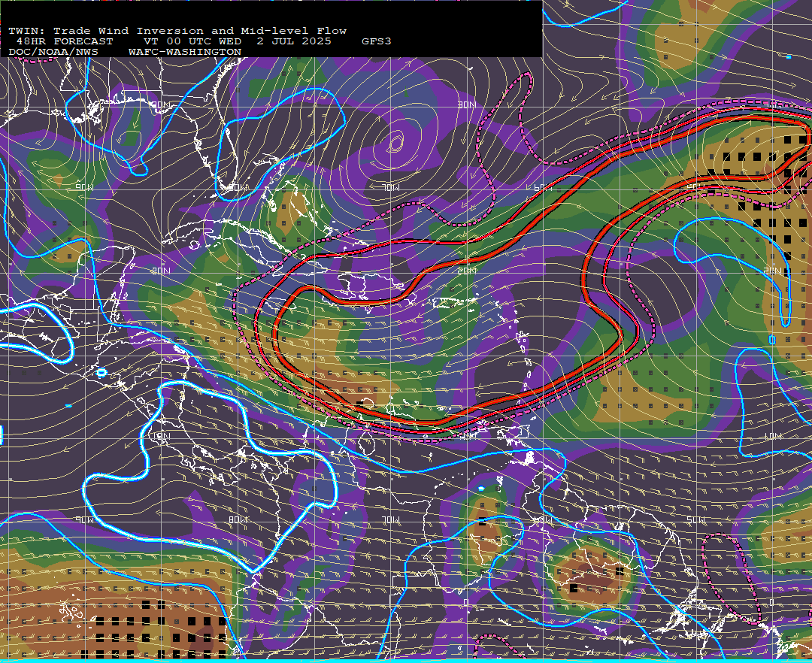Click the 30N latitude label beside Florida
Image resolution: width=812 pixels, height=663 pixels.
(160, 105)
